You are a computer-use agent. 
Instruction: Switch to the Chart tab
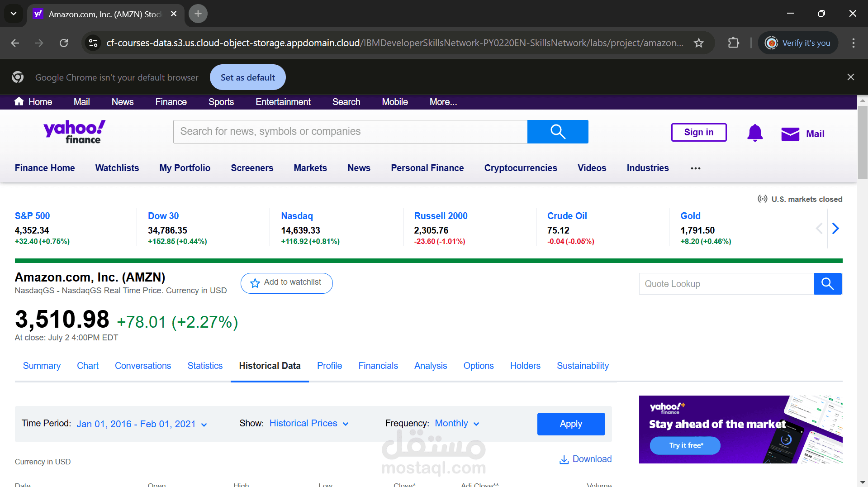pos(88,366)
